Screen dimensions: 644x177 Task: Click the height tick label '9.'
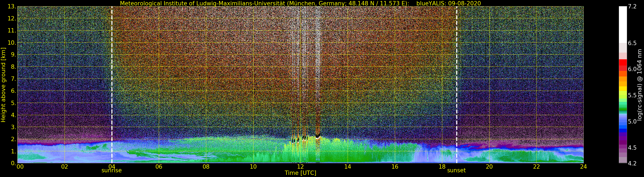tap(14, 55)
